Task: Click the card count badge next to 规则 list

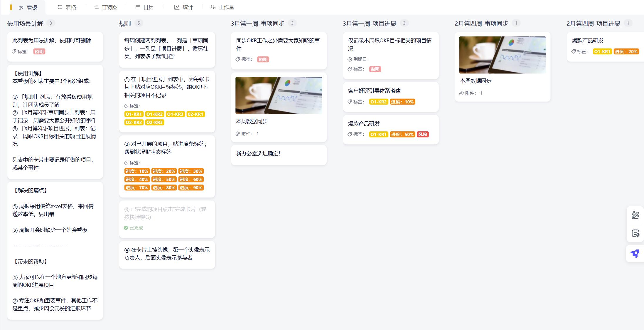Action: 139,23
